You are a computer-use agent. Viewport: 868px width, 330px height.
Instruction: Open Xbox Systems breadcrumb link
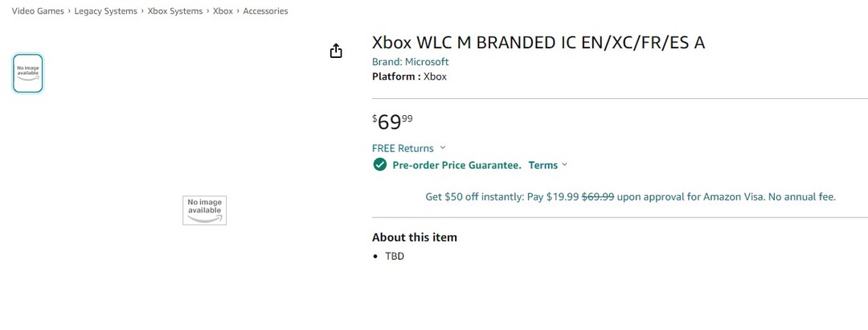click(x=175, y=11)
